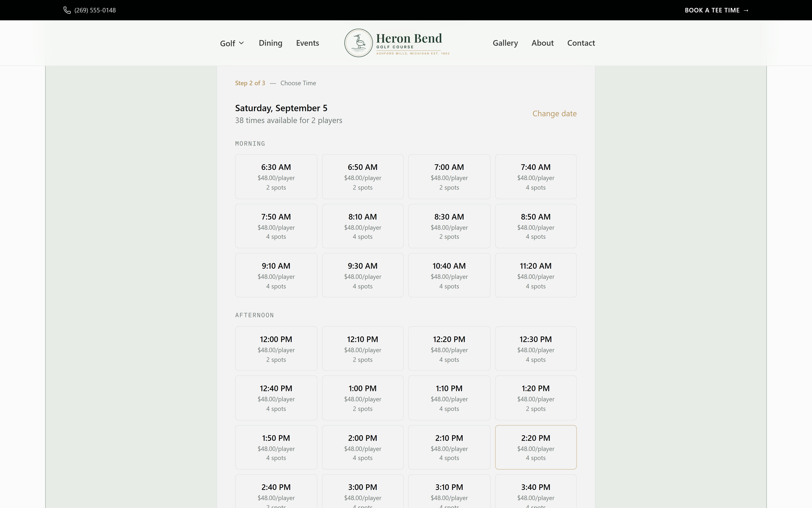Choose the 8:10 AM slot

tap(363, 226)
